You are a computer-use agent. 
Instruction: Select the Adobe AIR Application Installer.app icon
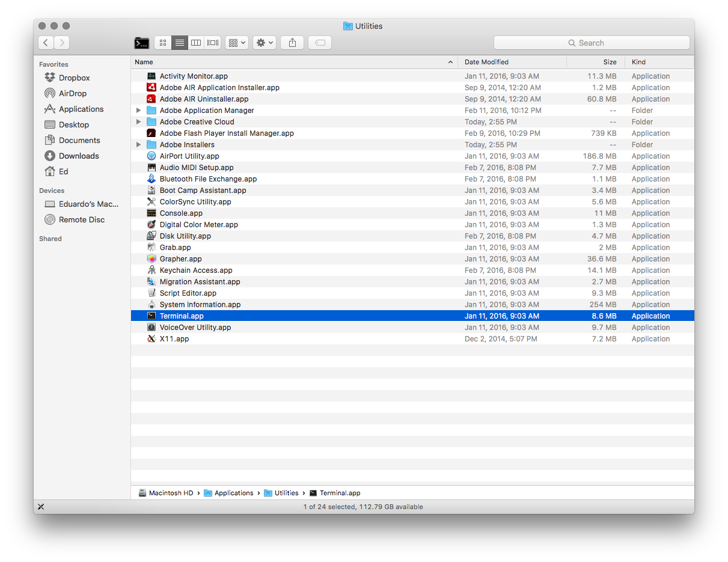pyautogui.click(x=151, y=88)
